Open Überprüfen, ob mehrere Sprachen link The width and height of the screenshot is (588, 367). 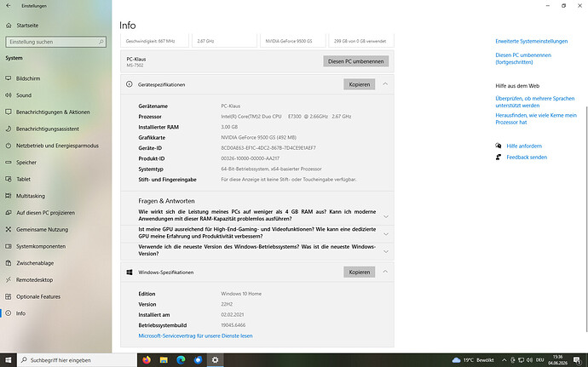click(535, 102)
